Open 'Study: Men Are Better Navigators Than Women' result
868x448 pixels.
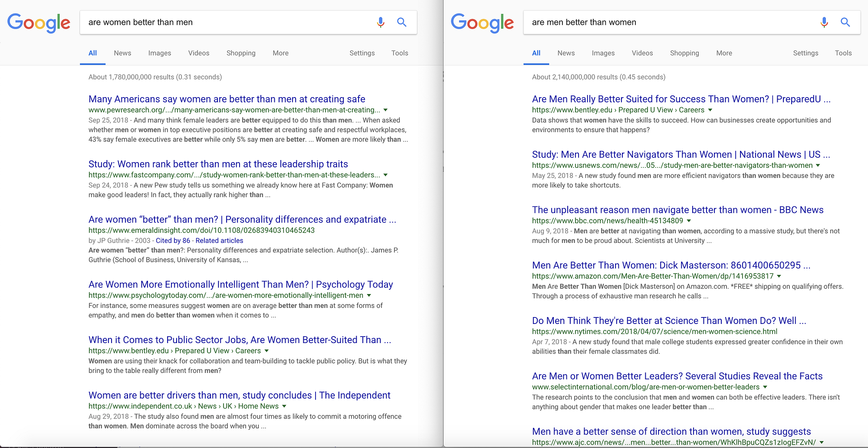(x=681, y=154)
